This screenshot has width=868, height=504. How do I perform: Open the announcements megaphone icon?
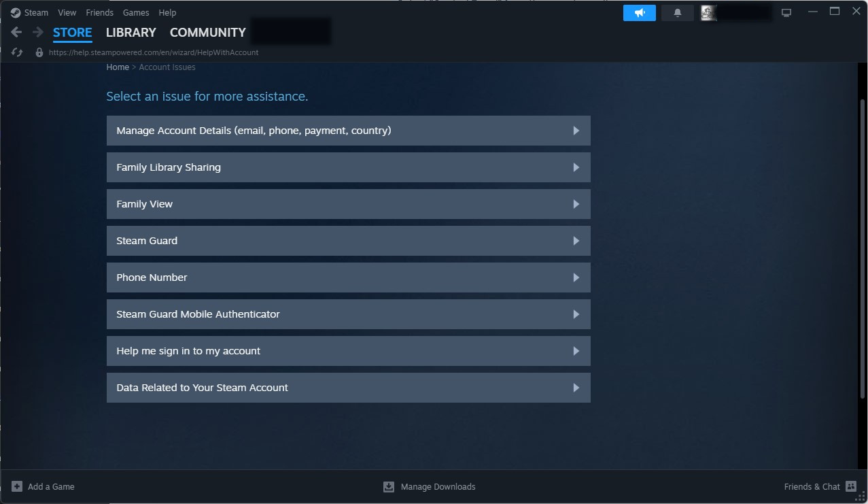coord(638,12)
